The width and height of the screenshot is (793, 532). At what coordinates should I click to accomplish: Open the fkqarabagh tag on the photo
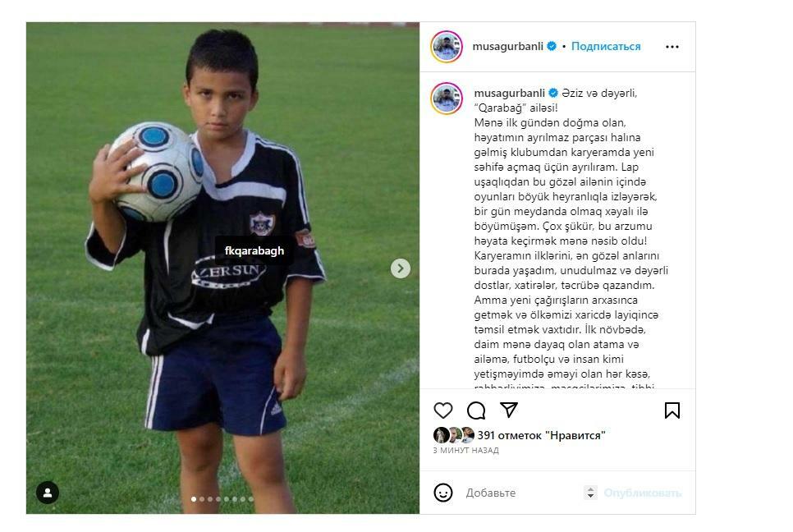[254, 251]
